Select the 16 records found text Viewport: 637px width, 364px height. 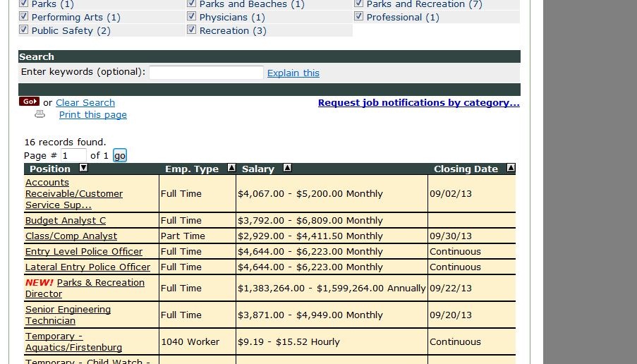65,142
